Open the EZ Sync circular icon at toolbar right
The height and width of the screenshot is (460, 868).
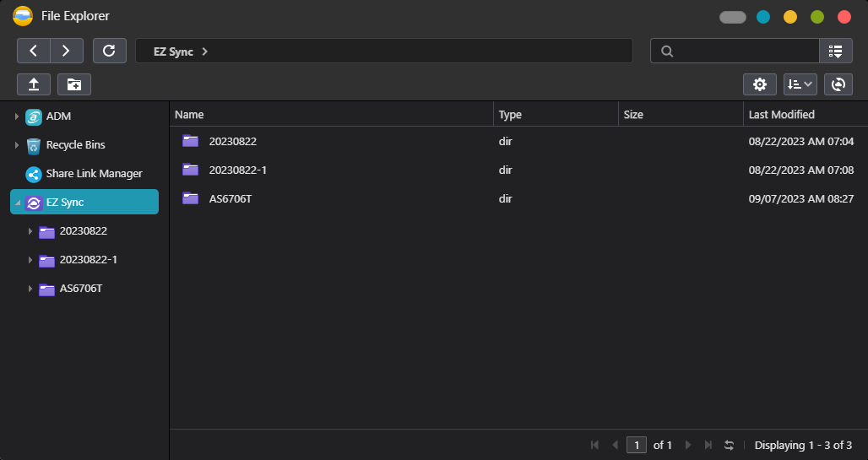click(838, 84)
